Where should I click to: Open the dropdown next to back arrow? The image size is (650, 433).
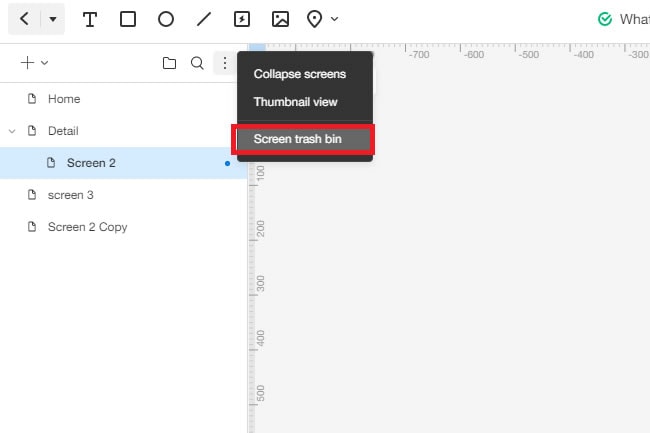53,19
